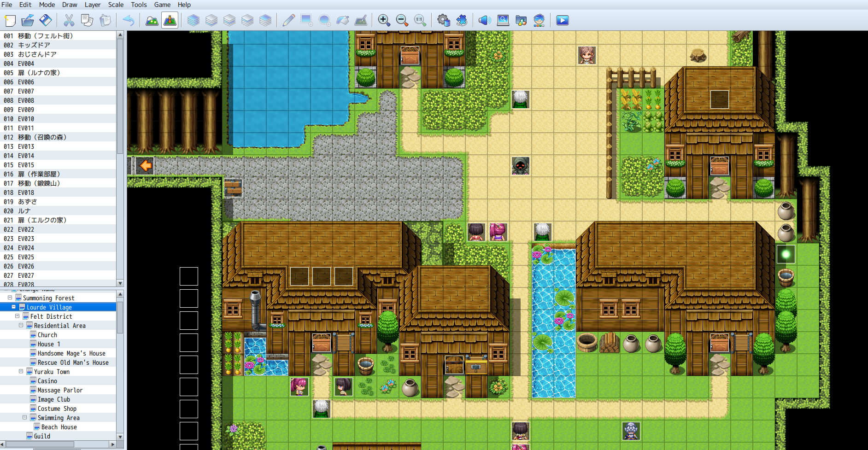Select the House 1 map

coord(49,344)
